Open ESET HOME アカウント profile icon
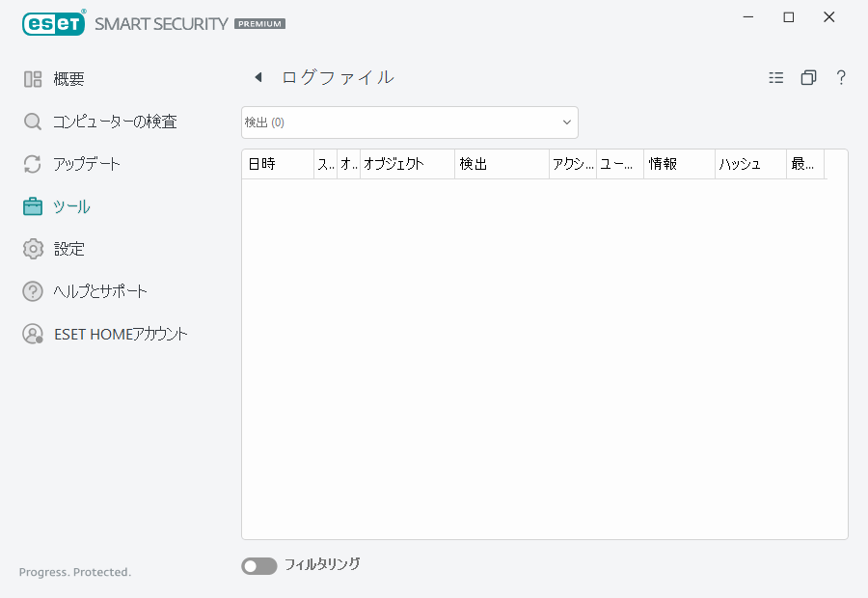This screenshot has height=598, width=868. [x=32, y=333]
